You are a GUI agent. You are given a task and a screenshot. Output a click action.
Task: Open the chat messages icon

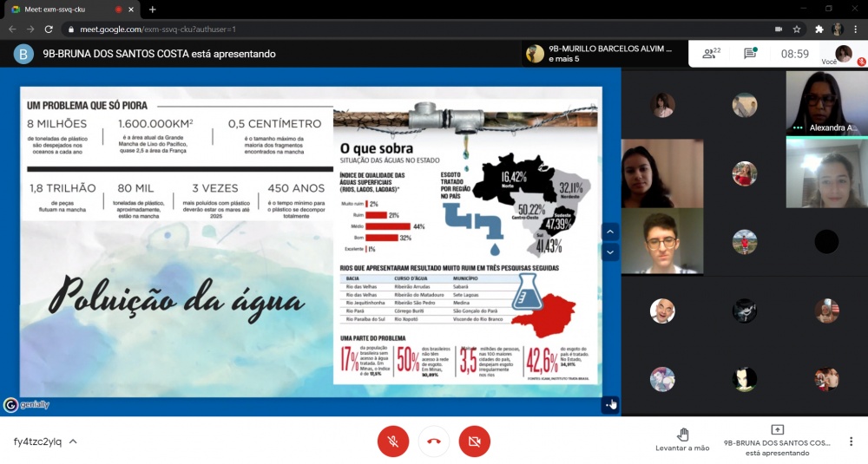pos(750,54)
